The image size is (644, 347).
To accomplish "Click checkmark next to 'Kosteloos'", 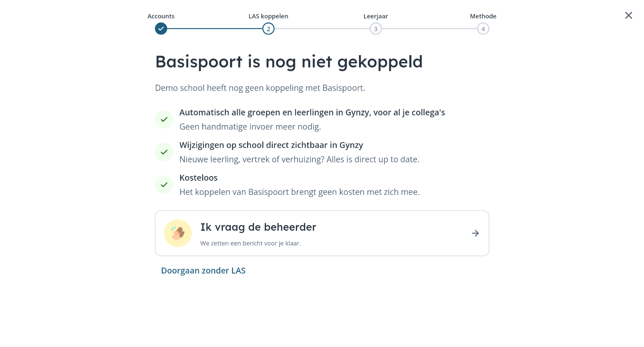I will coord(164,185).
